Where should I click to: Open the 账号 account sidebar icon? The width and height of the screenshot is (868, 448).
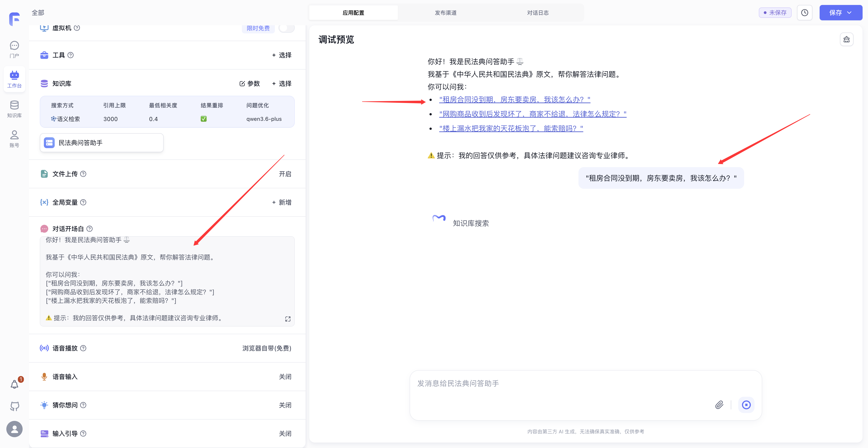[x=14, y=139]
